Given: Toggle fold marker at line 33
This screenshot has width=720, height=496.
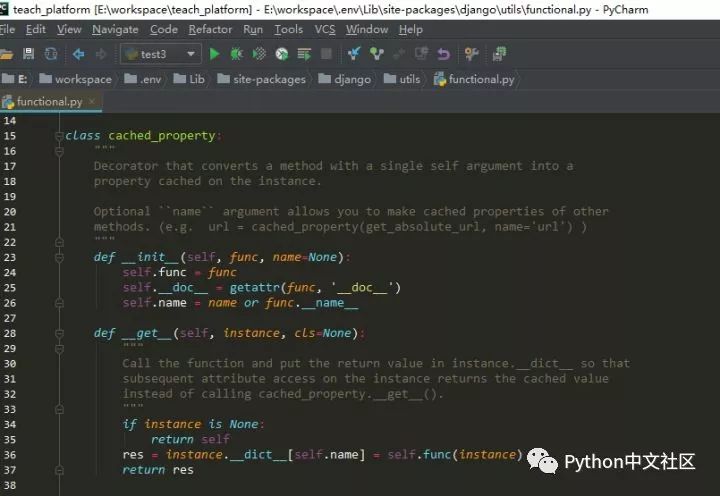Looking at the screenshot, I should click(x=59, y=409).
